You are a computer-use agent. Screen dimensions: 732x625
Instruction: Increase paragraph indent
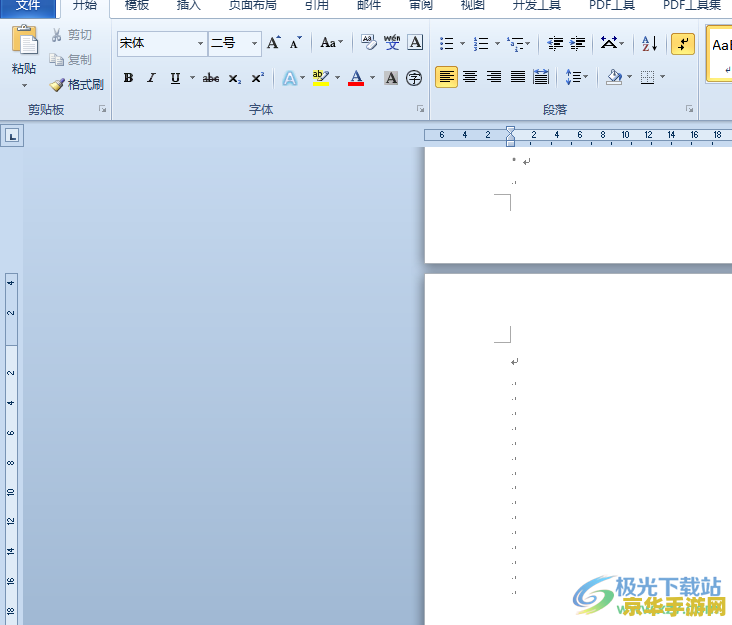577,44
